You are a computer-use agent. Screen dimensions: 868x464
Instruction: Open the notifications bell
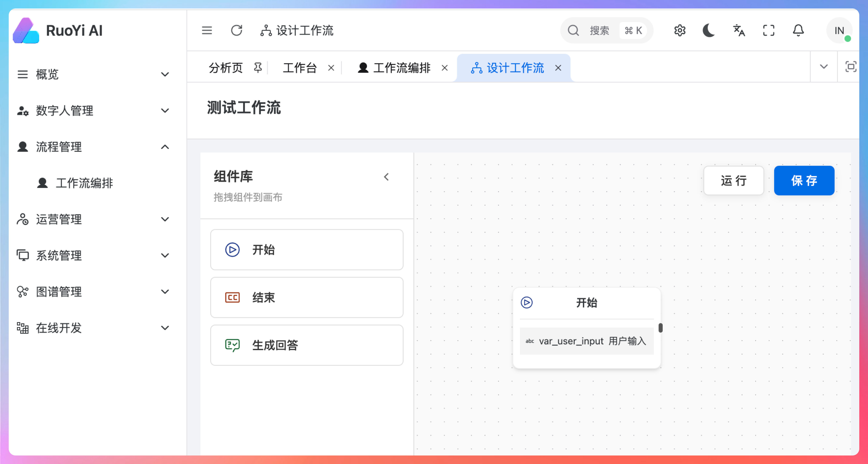pos(798,30)
